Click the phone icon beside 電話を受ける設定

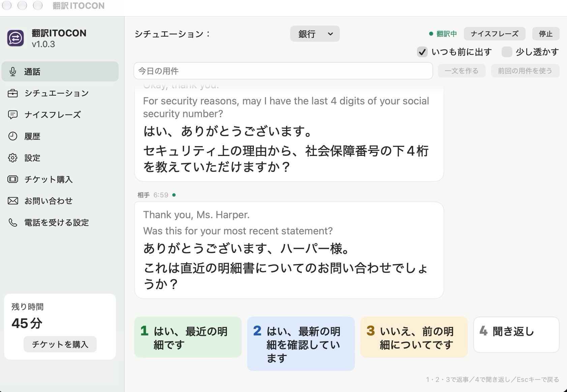click(x=13, y=222)
